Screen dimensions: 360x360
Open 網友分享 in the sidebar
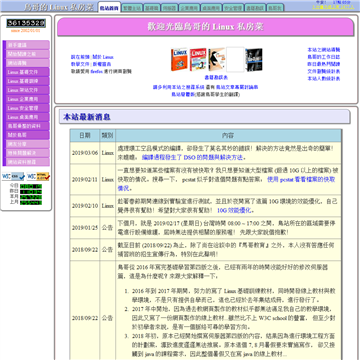pos(28,144)
